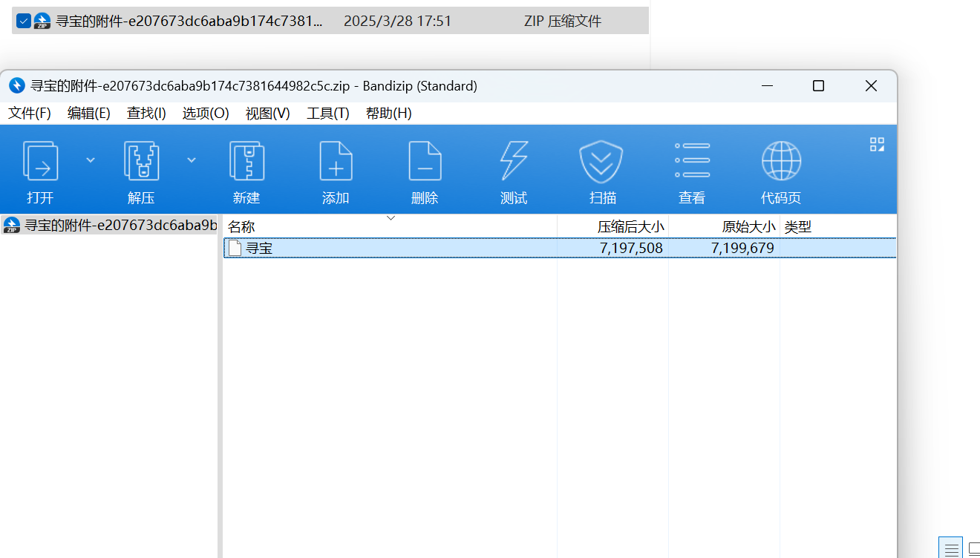Open the 视图(V) menu
Image resolution: width=980 pixels, height=558 pixels.
point(267,113)
